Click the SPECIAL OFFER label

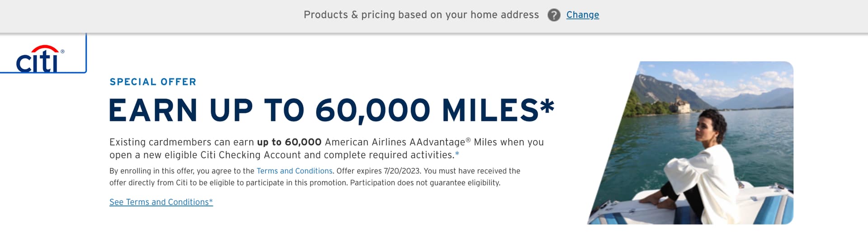pos(153,82)
